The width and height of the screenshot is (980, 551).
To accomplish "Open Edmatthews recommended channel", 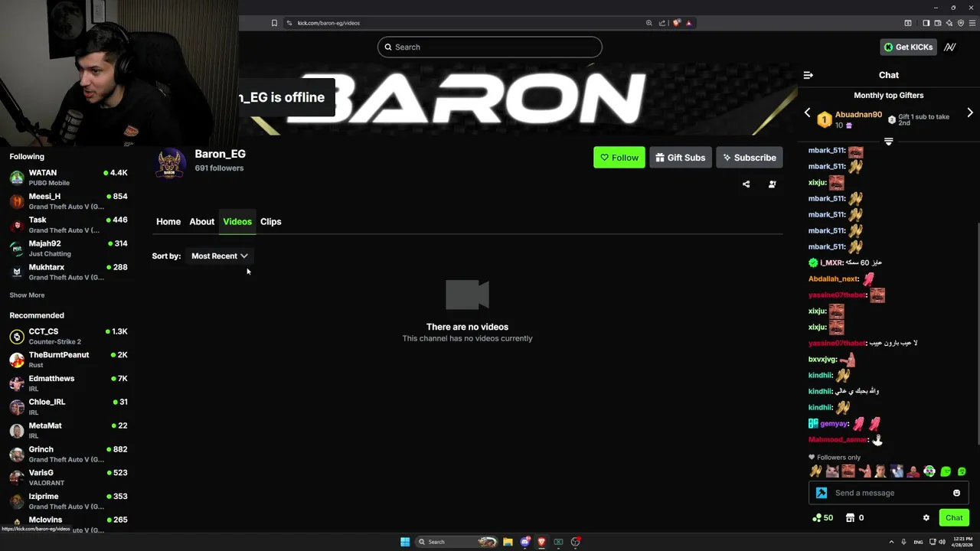I will click(69, 383).
